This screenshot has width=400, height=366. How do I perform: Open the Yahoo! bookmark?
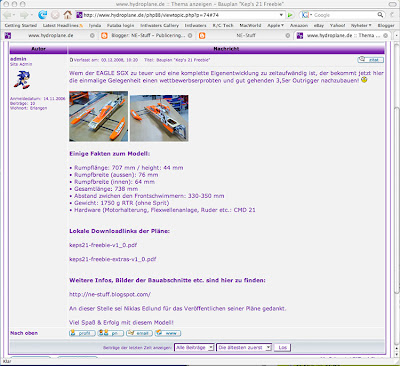[x=337, y=25]
